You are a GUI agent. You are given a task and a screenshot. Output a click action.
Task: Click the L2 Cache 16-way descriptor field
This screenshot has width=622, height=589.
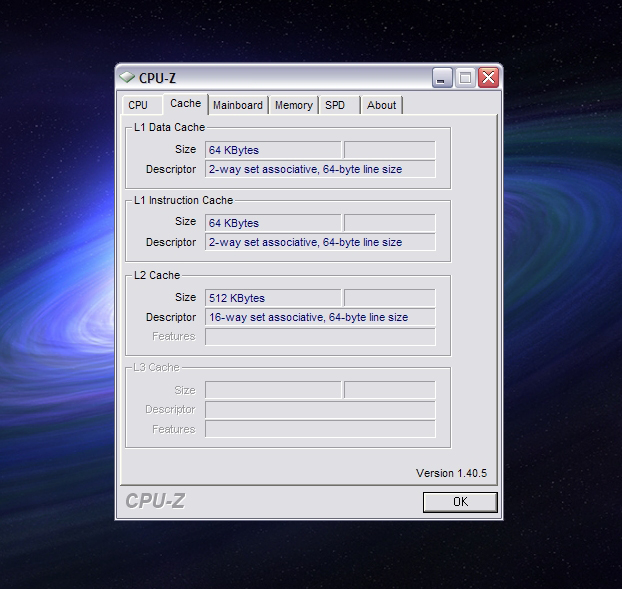320,317
